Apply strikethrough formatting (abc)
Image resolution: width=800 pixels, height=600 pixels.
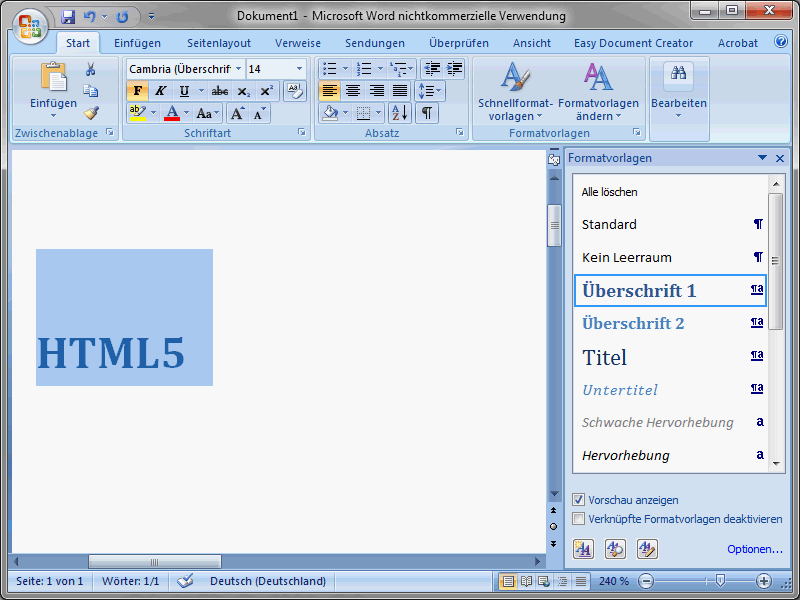(x=220, y=91)
